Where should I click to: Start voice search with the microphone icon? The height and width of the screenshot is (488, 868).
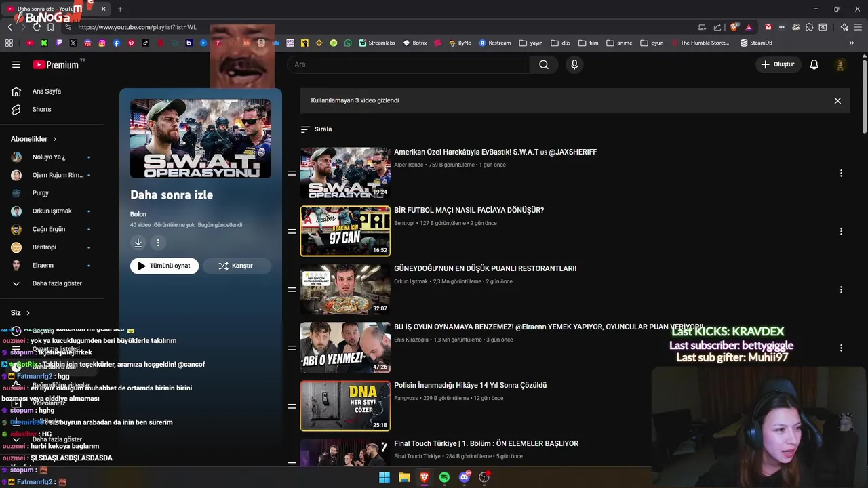(x=574, y=64)
